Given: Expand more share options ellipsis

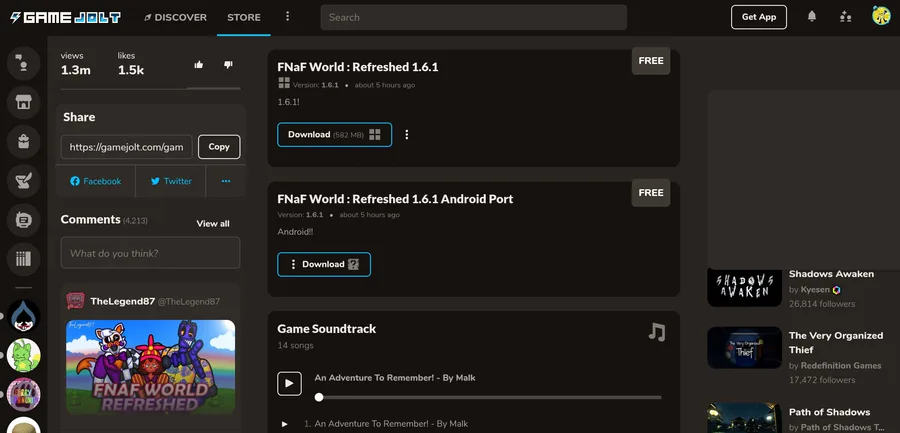Looking at the screenshot, I should [x=226, y=181].
